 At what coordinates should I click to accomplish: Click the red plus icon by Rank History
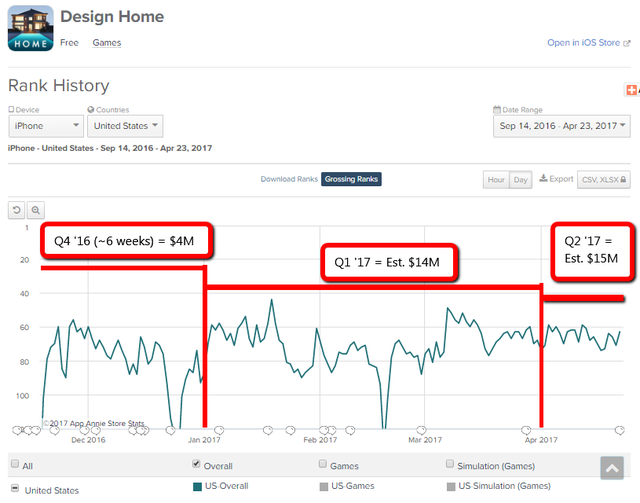coord(631,90)
